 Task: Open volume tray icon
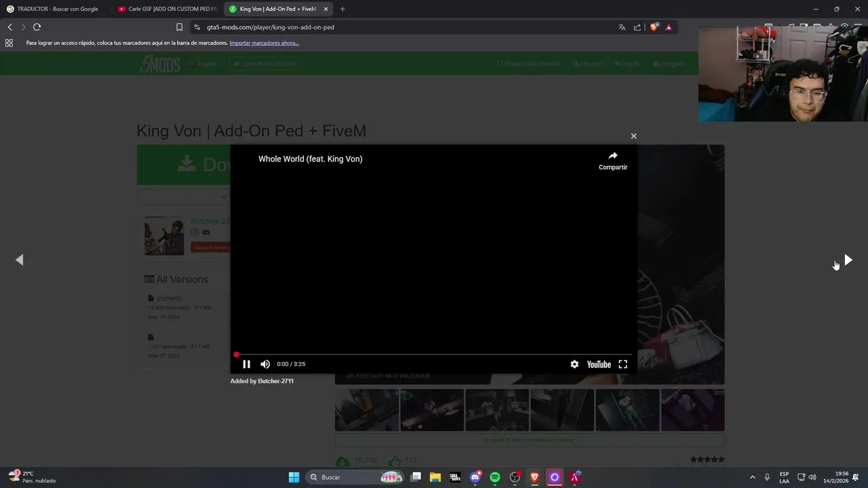(x=812, y=477)
